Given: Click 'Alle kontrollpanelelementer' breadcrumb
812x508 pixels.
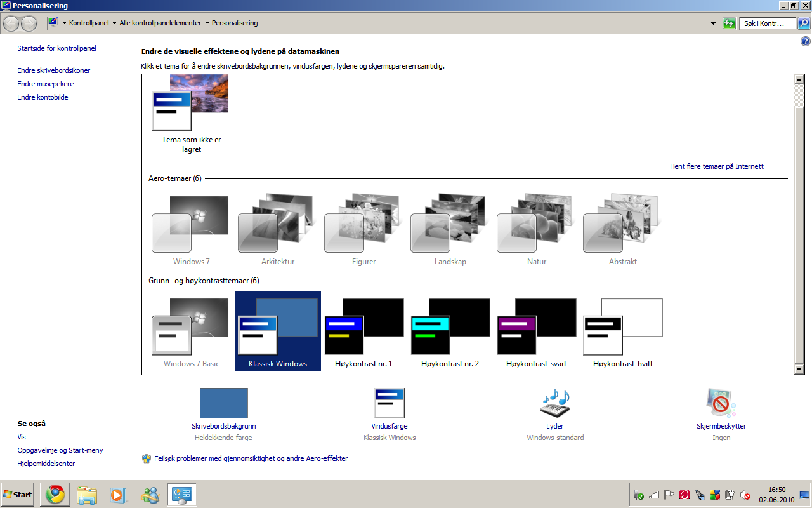Looking at the screenshot, I should pyautogui.click(x=160, y=23).
